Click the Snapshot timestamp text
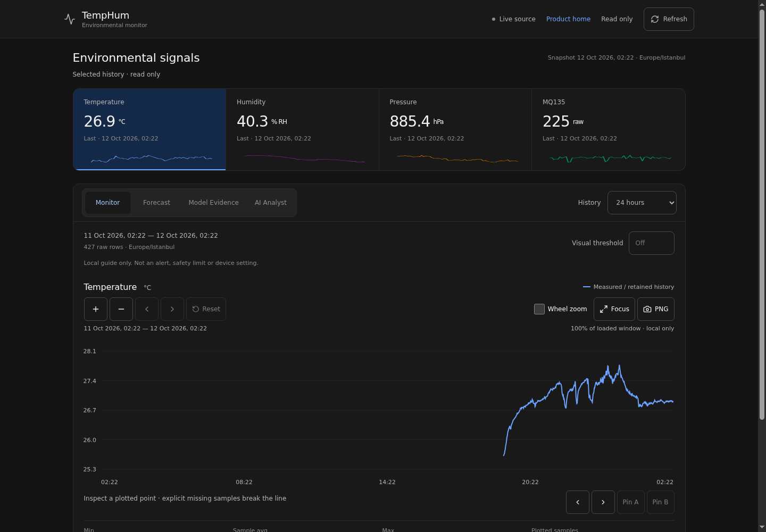This screenshot has width=766, height=532. pos(617,57)
